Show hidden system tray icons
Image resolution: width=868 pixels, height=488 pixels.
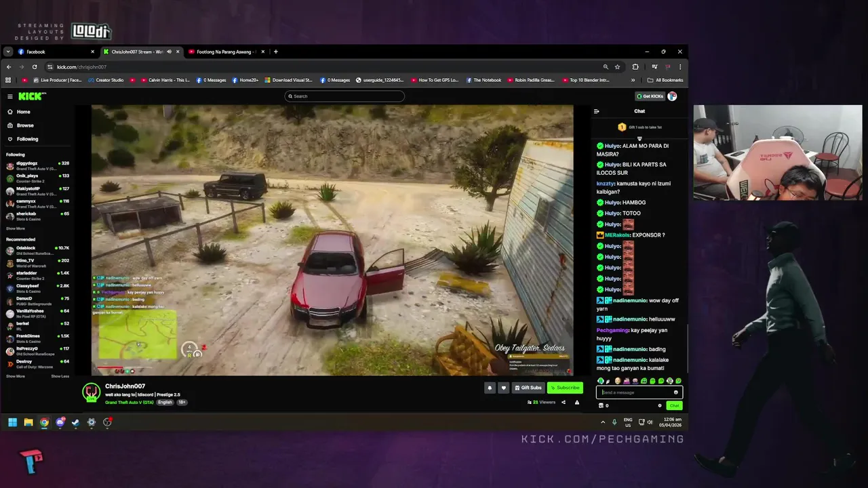tap(603, 422)
